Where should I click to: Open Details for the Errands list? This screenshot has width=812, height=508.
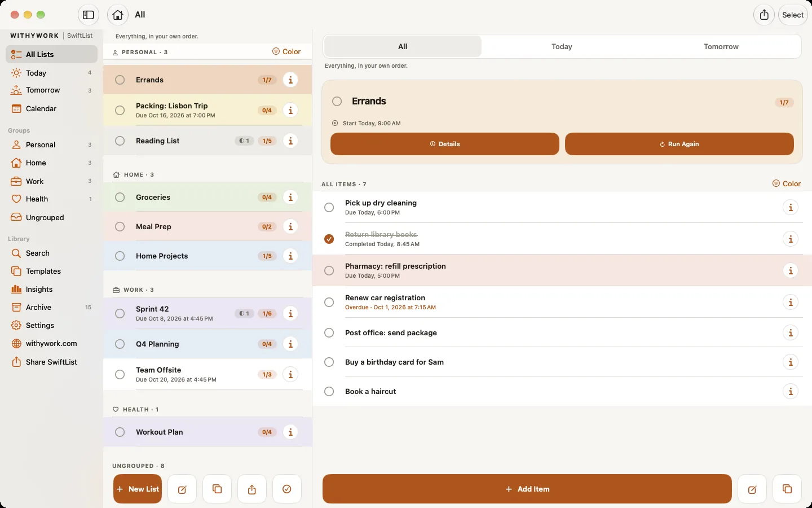click(445, 144)
